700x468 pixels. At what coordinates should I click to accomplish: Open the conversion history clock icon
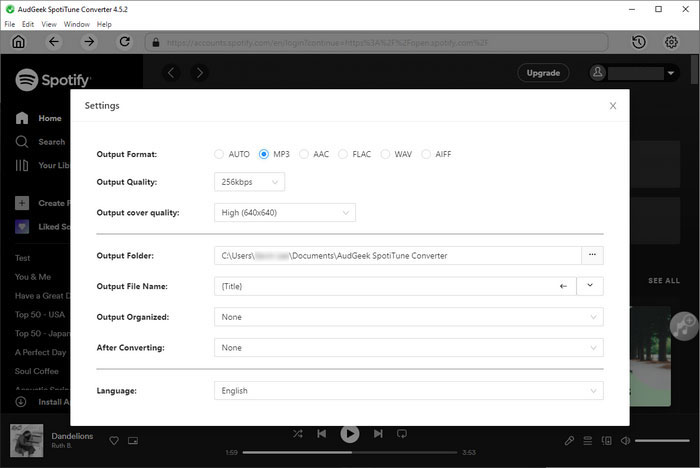point(639,42)
